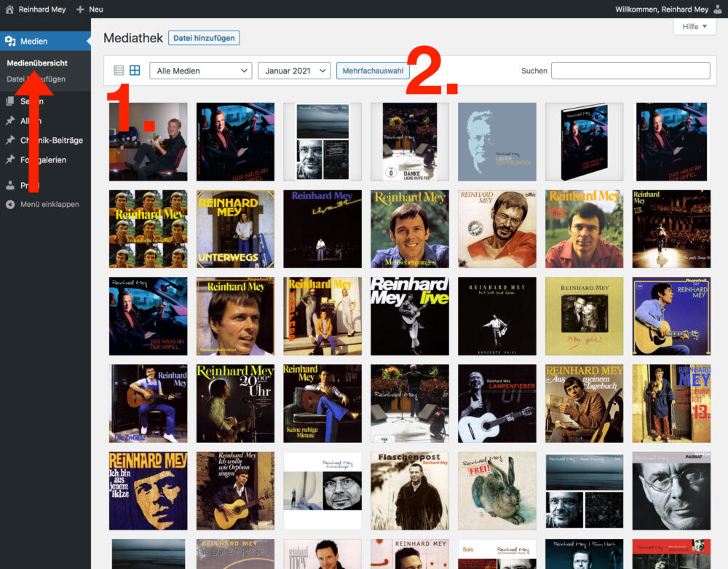This screenshot has width=728, height=569.
Task: Open the Alle Medien filter dropdown
Action: click(x=201, y=71)
